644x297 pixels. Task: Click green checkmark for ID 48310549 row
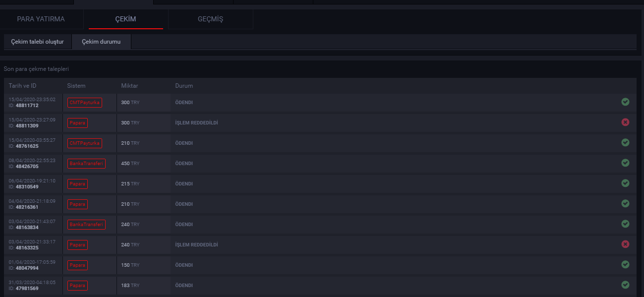[x=625, y=183]
